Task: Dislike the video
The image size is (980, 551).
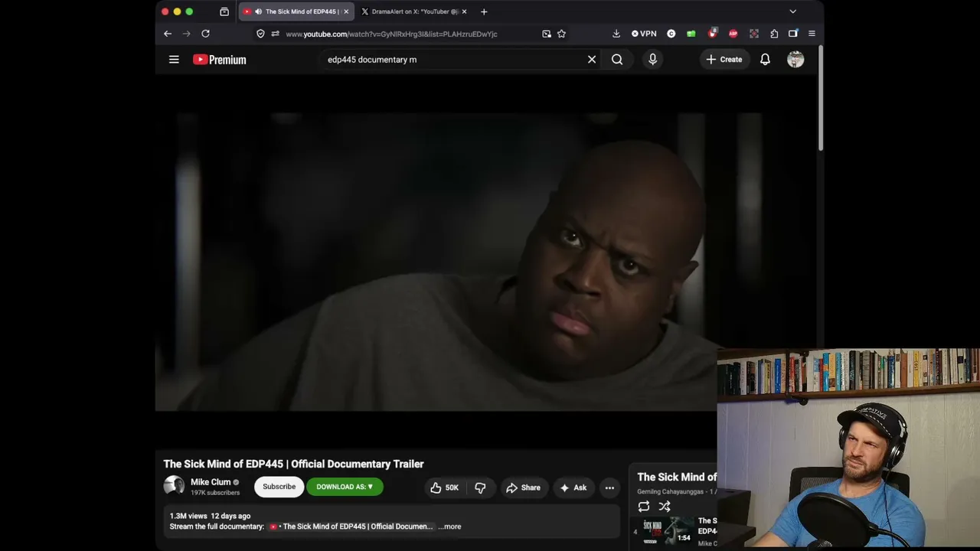Action: [x=480, y=487]
